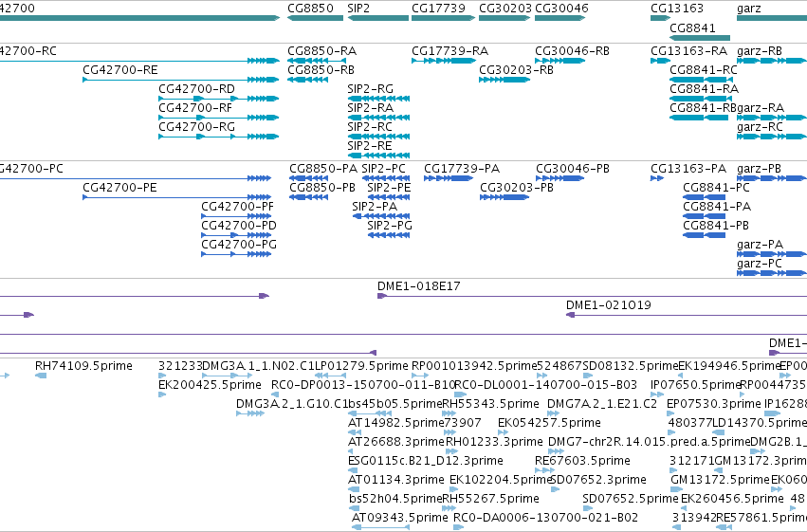This screenshot has height=532, width=807.
Task: Select protein CG42700-PG
Action: 236,255
